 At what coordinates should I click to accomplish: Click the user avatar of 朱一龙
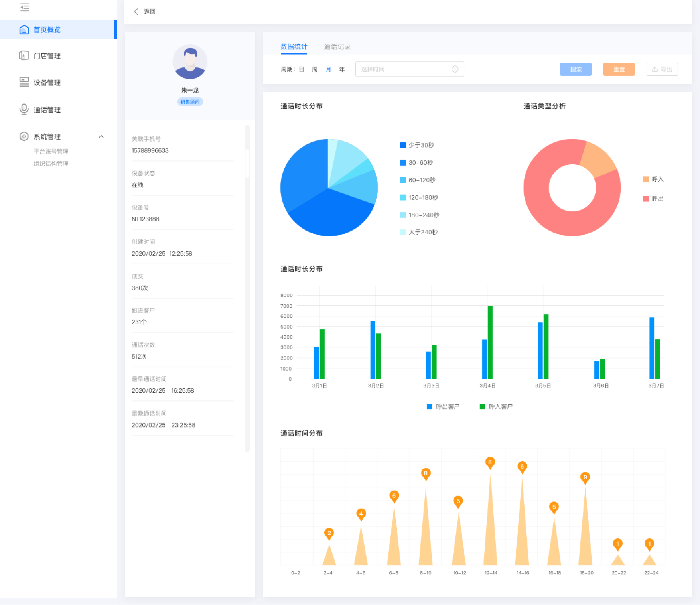190,62
